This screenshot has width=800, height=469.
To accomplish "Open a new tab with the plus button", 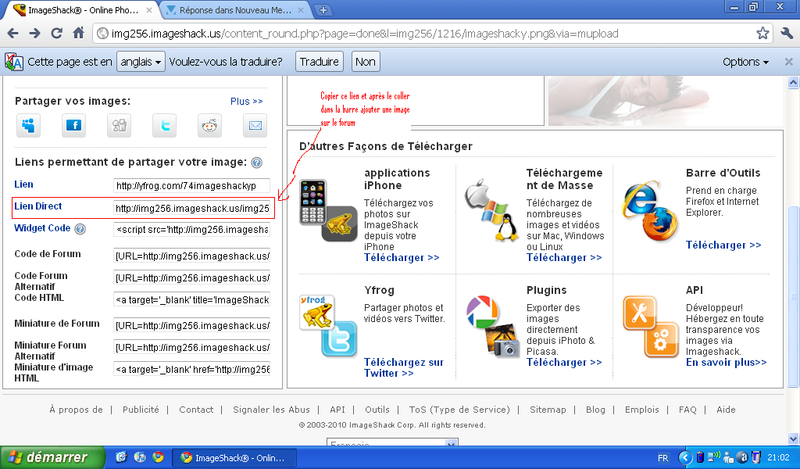I will [x=323, y=10].
